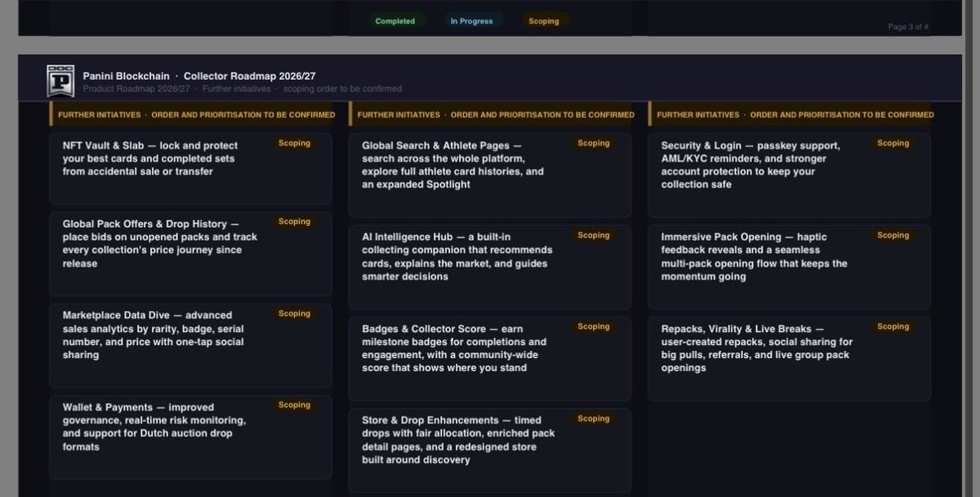Click the Panini logo icon in the header

pyautogui.click(x=60, y=81)
